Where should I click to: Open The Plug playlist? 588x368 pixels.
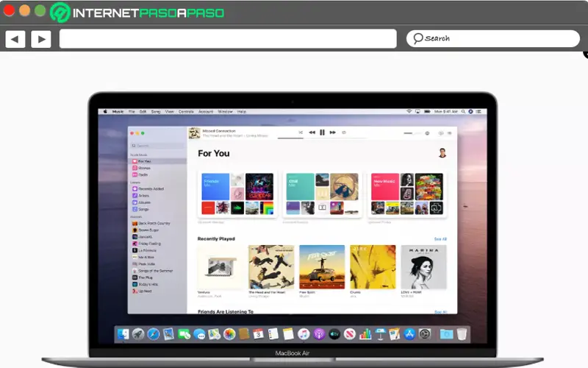(142, 277)
